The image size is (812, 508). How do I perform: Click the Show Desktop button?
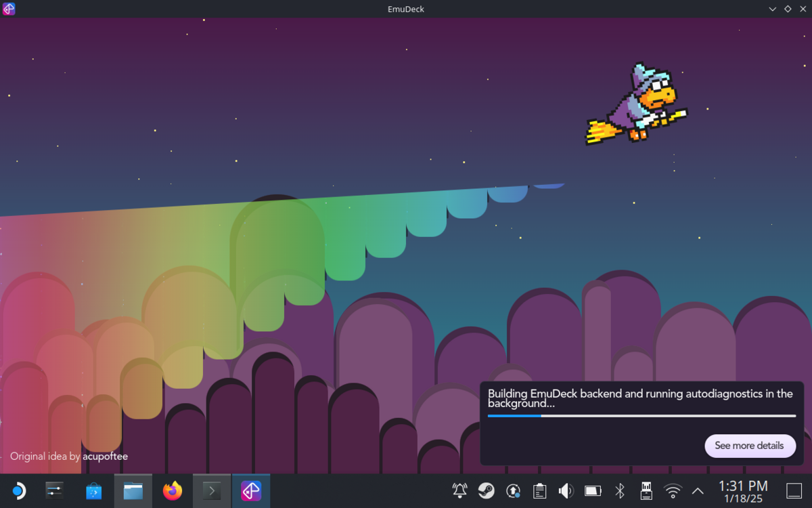point(794,490)
